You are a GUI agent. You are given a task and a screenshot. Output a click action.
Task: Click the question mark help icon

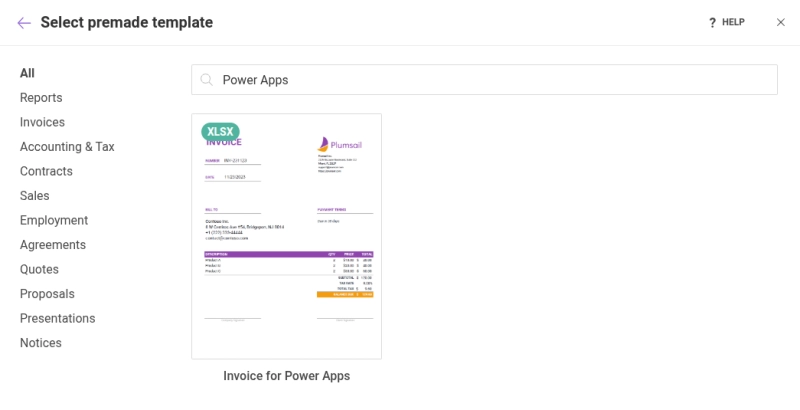[x=712, y=23]
